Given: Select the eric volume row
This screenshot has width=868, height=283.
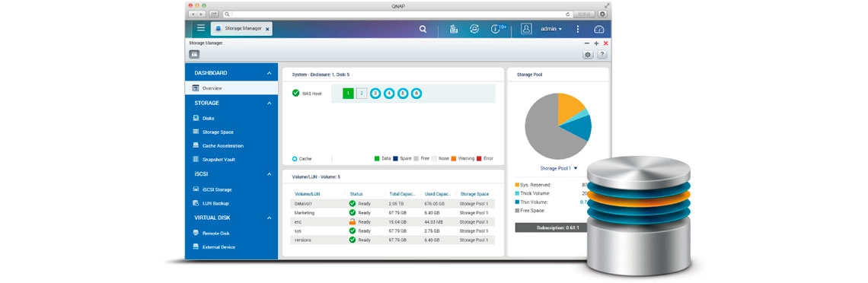Looking at the screenshot, I should pyautogui.click(x=393, y=221).
